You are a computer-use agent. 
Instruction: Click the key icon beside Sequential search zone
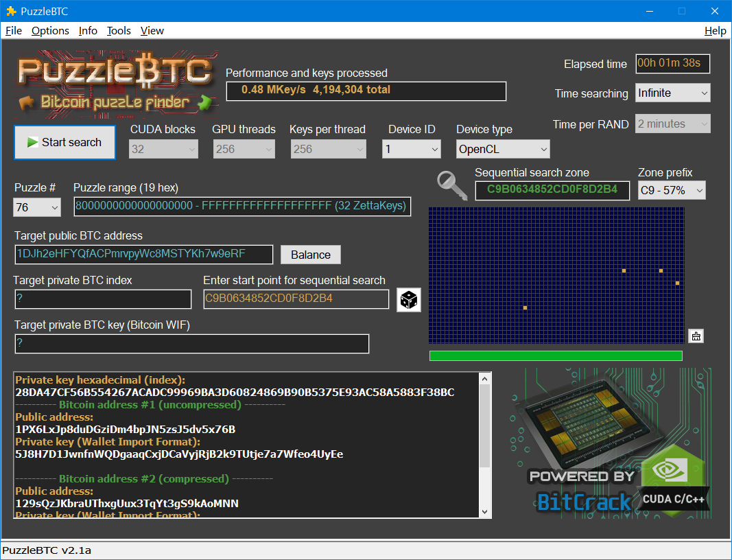(452, 186)
